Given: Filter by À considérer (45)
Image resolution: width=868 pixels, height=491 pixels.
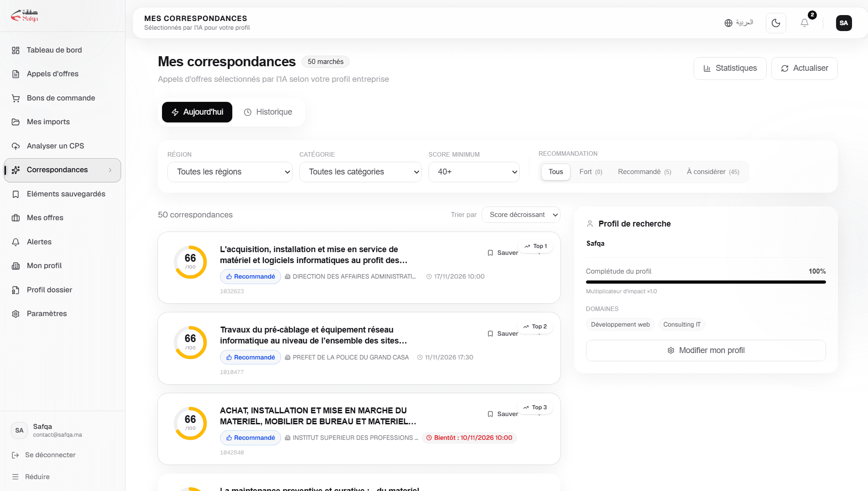Looking at the screenshot, I should (713, 172).
